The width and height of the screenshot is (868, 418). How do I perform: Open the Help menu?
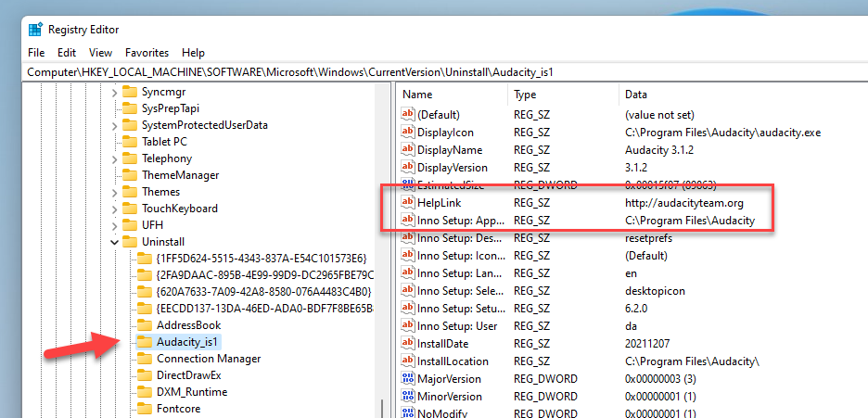click(x=193, y=53)
